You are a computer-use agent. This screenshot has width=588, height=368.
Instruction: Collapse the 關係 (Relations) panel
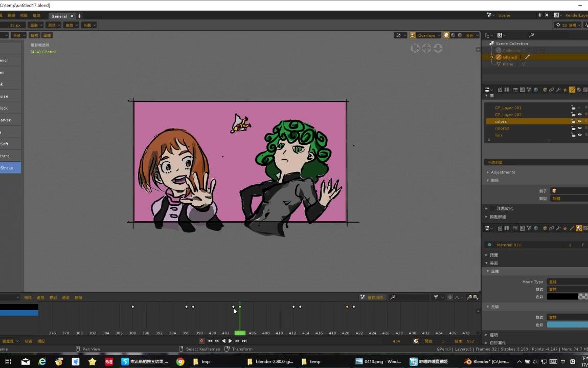click(x=495, y=181)
